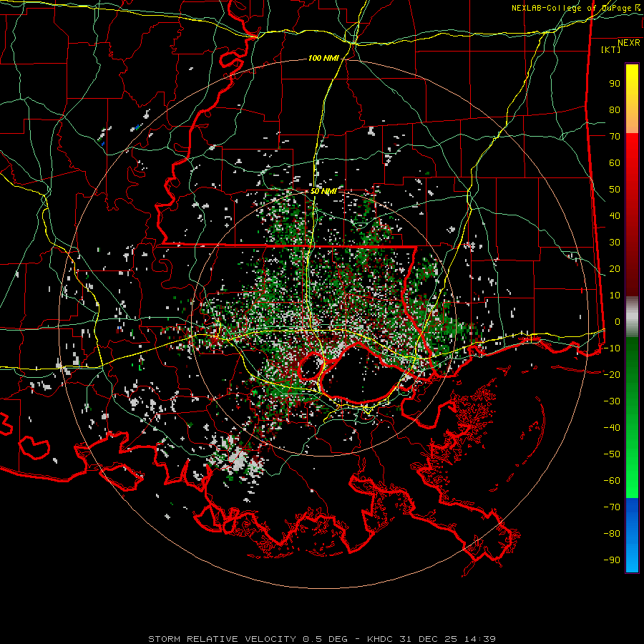Click the [KT] units label
Screen dimensions: 644x644
(x=611, y=49)
